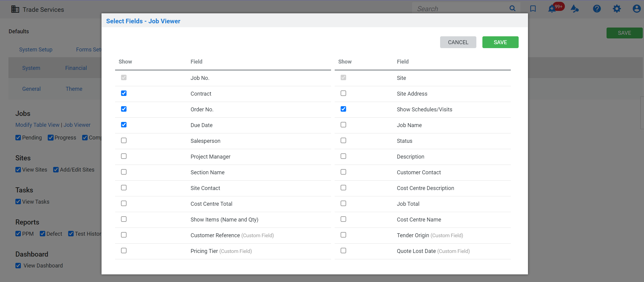Enable the Quote Lost Date checkbox

tap(343, 251)
